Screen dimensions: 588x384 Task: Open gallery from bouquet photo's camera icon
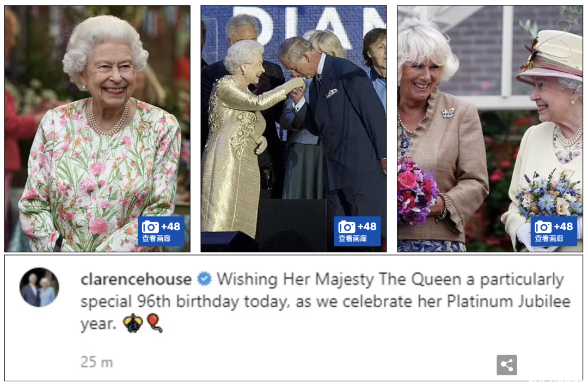point(543,227)
